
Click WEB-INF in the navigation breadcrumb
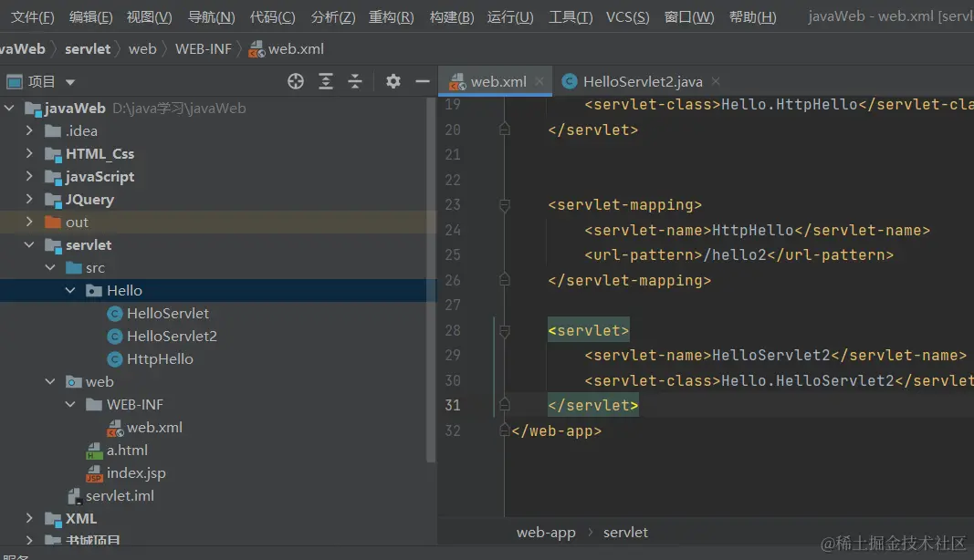[204, 49]
